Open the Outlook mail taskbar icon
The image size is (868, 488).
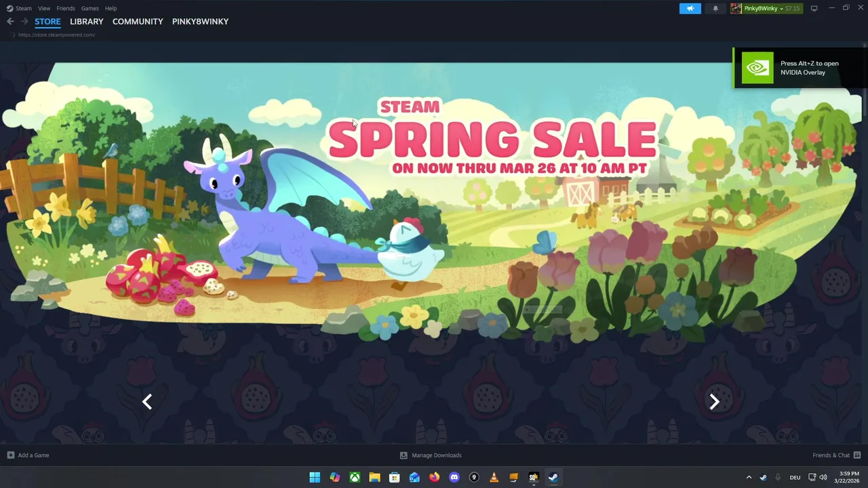414,477
